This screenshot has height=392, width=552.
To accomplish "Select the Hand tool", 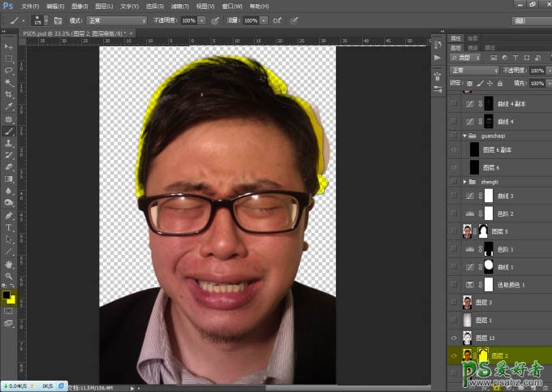I will coord(9,264).
